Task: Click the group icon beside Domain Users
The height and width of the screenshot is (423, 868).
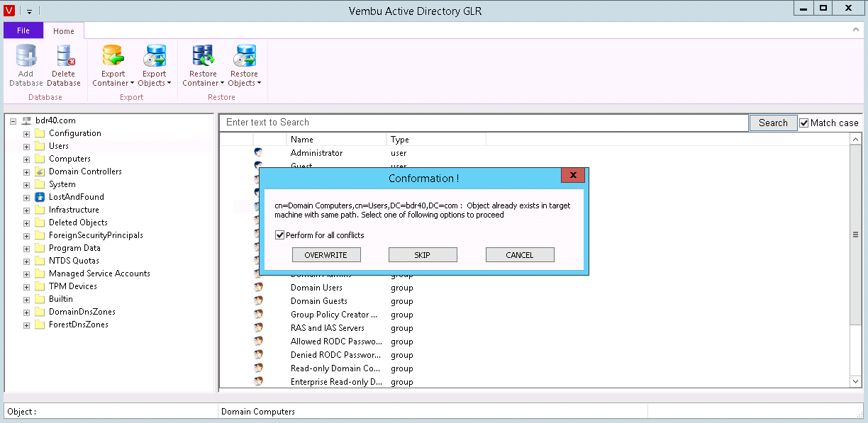Action: coord(258,288)
